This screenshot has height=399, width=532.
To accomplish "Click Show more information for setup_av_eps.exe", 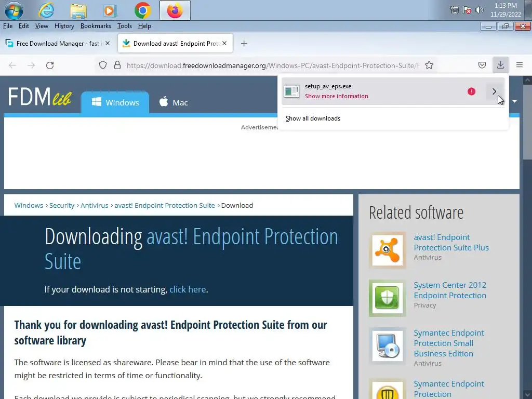I will [x=336, y=96].
